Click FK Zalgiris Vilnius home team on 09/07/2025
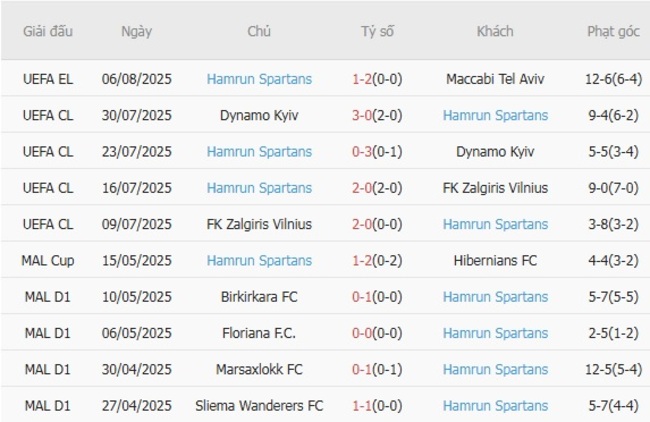The image size is (650, 422). click(x=259, y=224)
